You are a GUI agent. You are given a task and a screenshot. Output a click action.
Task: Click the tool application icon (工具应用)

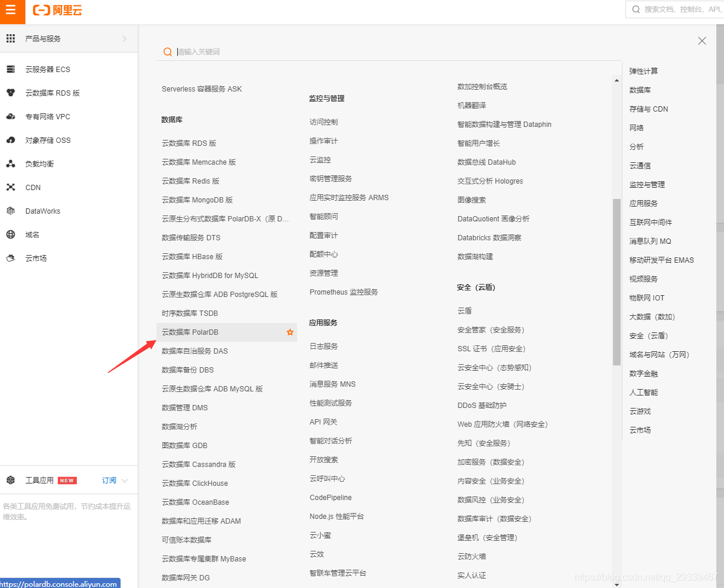(11, 480)
